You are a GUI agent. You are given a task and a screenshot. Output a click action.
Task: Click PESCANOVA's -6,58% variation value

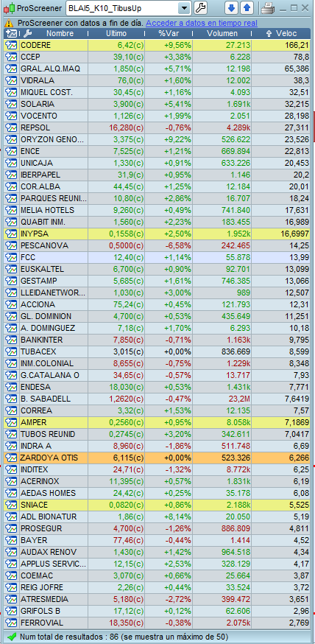coord(177,245)
